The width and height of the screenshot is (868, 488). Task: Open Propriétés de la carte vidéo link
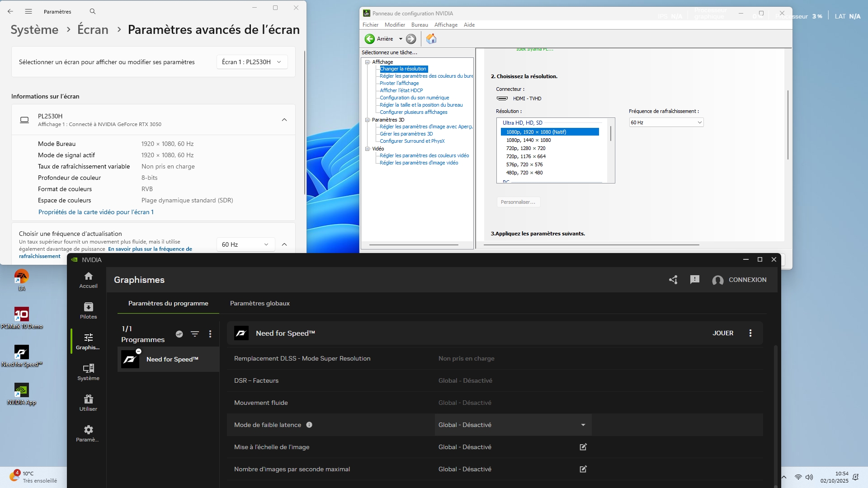click(x=96, y=212)
